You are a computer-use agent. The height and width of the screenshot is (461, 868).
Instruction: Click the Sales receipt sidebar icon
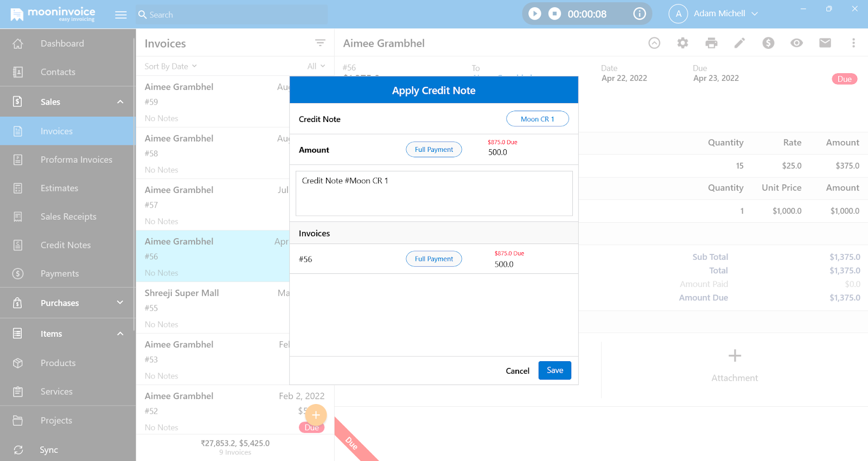pos(18,216)
